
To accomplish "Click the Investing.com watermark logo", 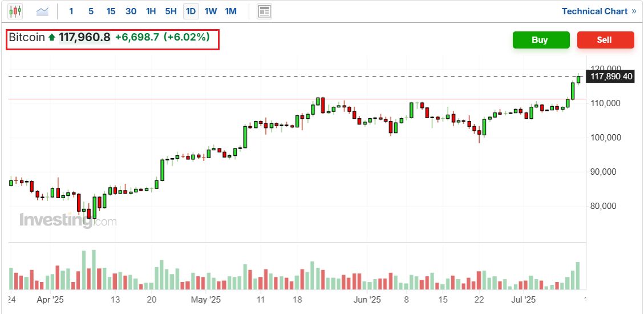I will pos(68,220).
